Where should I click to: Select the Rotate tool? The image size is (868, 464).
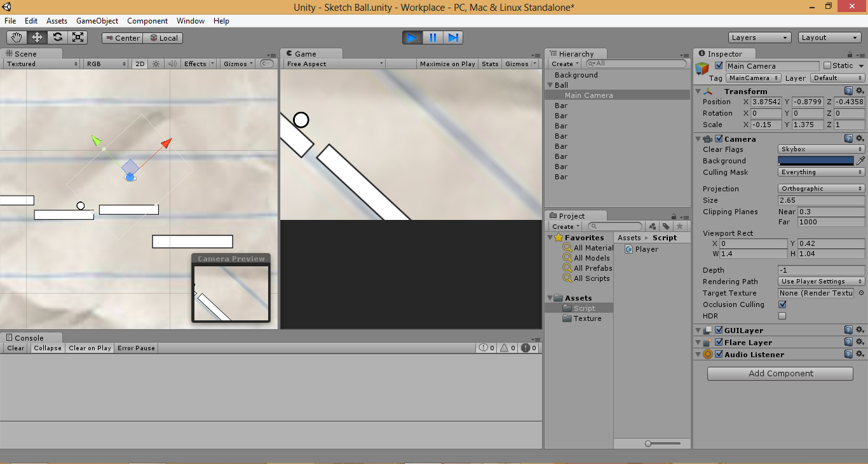(58, 38)
